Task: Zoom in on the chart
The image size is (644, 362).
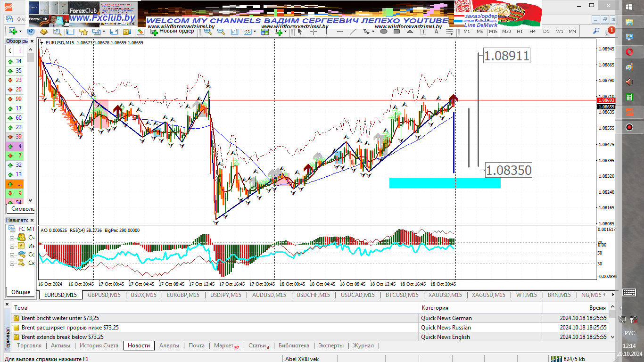Action: point(208,31)
